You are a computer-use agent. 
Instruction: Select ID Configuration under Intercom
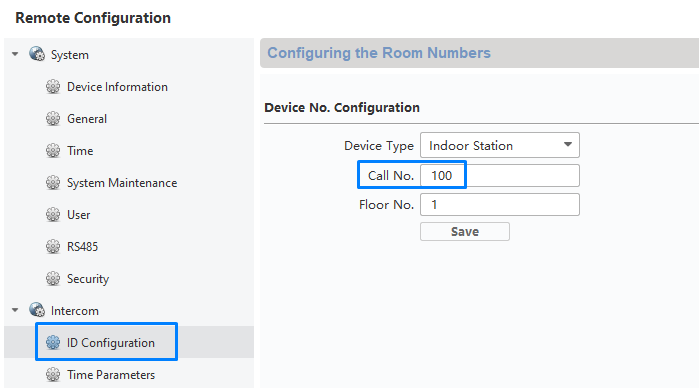(x=111, y=343)
